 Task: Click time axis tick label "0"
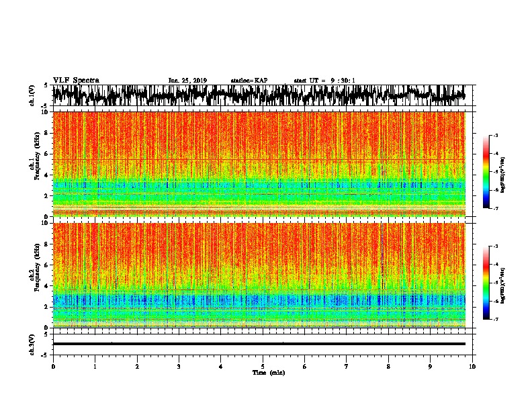click(x=53, y=367)
